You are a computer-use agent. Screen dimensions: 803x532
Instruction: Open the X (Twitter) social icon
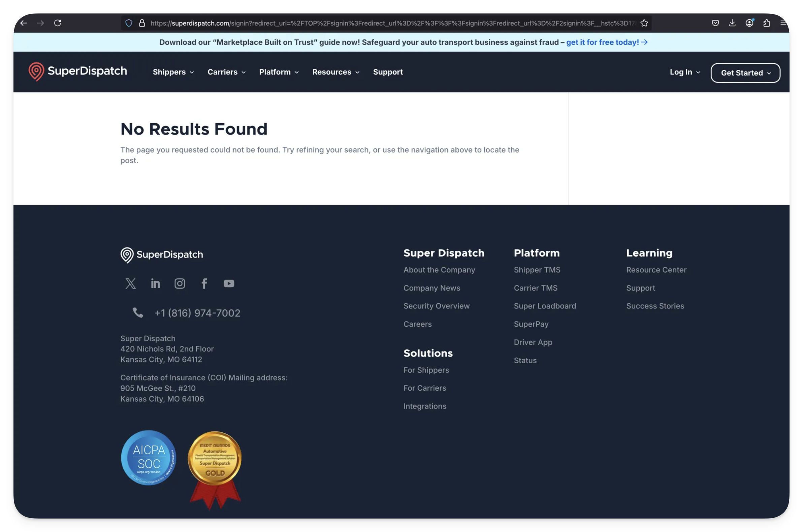point(131,283)
